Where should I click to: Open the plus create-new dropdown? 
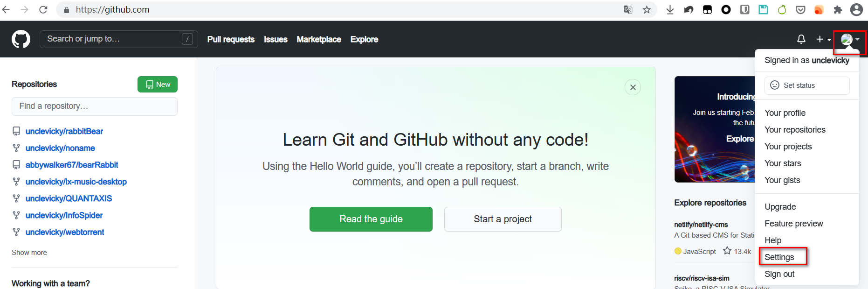tap(823, 39)
